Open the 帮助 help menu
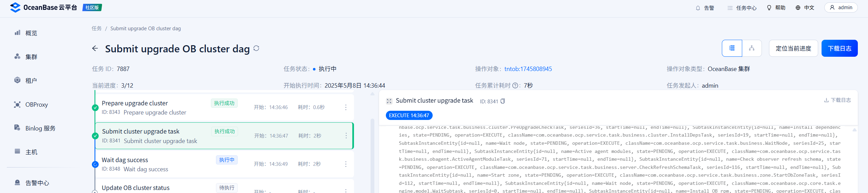The height and width of the screenshot is (193, 868). pos(776,8)
